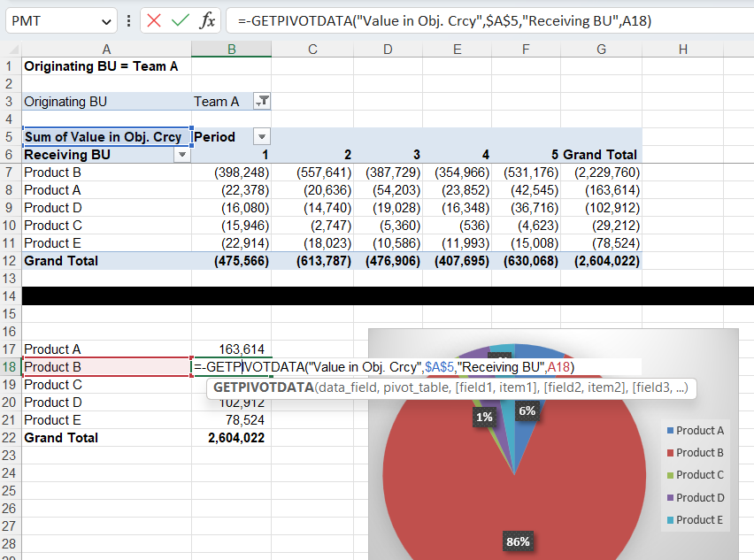Select Product B in the chart legend
The width and height of the screenshot is (754, 560).
pos(696,452)
